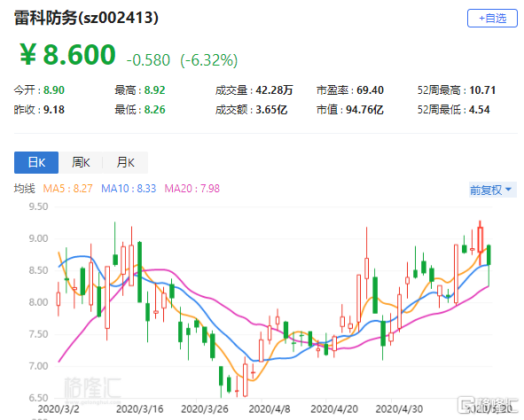Select the percent change (-6.32%)

209,60
